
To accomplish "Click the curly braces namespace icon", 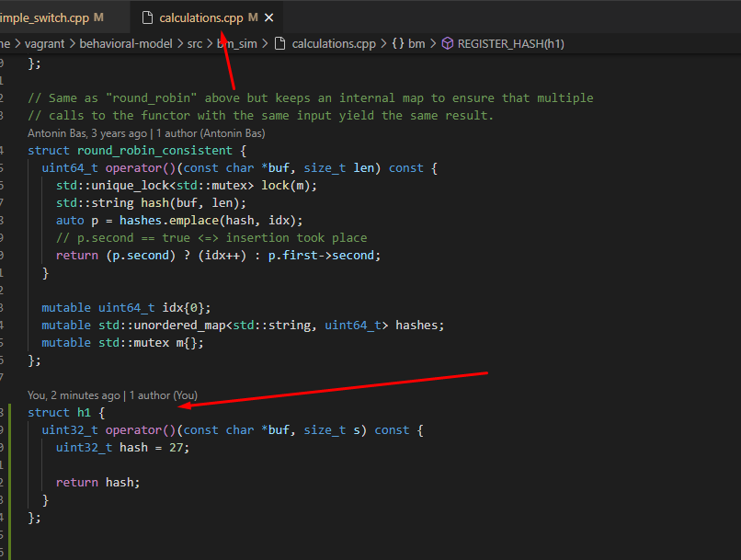I will coord(398,44).
